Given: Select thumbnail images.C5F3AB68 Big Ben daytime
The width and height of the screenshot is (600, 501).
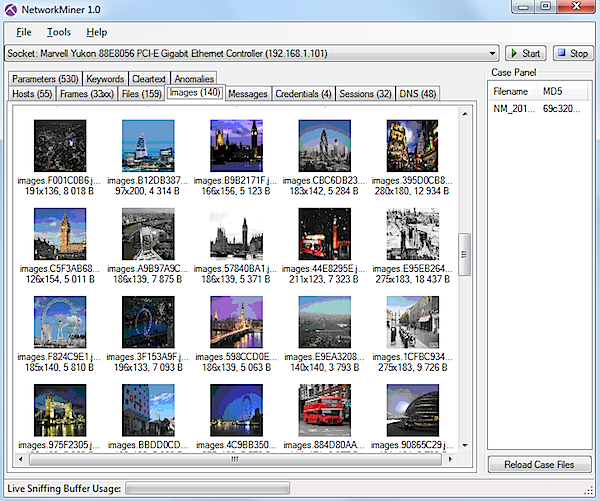Looking at the screenshot, I should (60, 234).
